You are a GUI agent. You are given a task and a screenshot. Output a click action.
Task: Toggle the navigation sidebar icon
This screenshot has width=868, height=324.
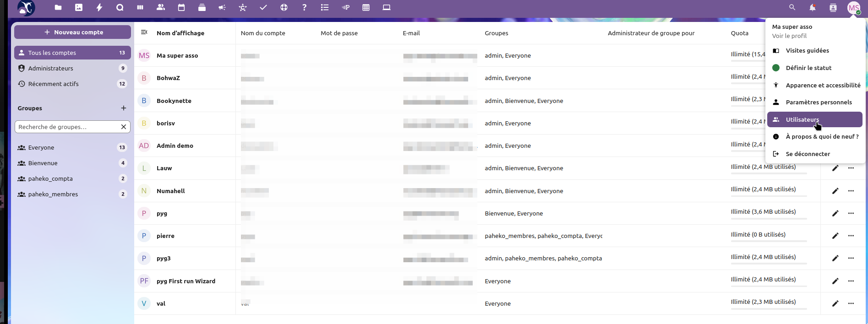coord(144,32)
